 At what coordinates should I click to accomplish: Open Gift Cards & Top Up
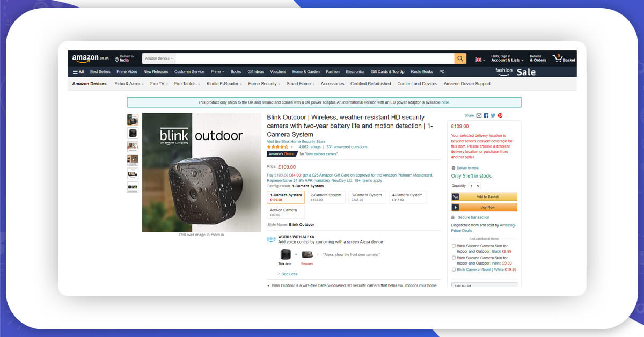[x=387, y=71]
